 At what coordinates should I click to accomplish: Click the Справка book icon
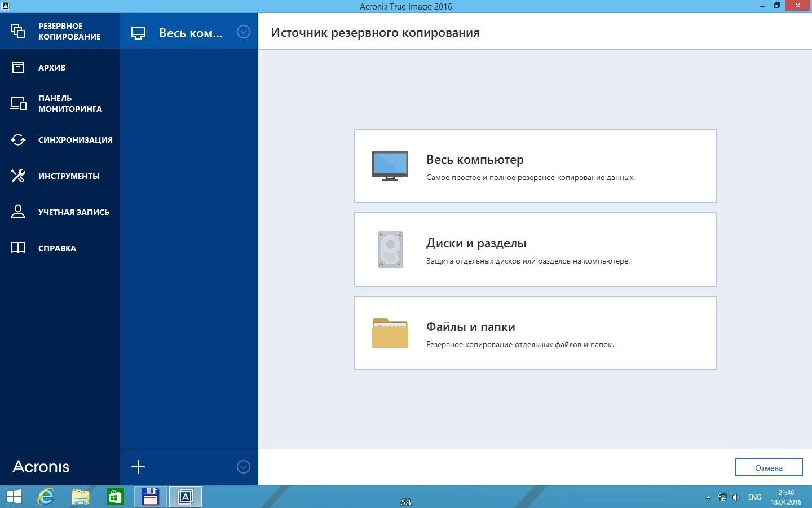(18, 248)
